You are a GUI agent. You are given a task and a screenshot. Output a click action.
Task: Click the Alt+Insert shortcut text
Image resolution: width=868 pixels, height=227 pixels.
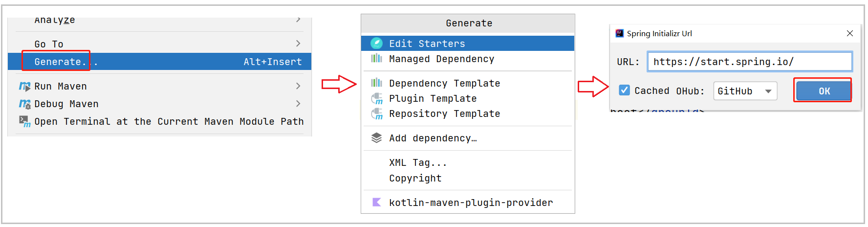(273, 62)
